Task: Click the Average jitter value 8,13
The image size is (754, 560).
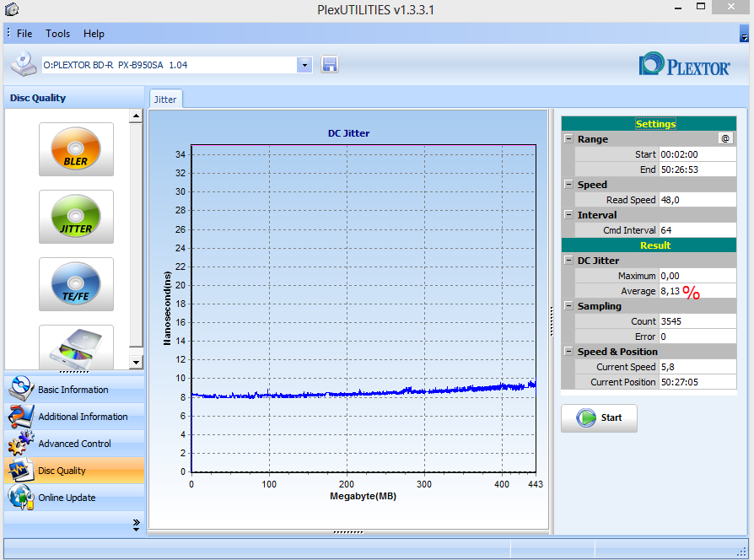Action: (x=697, y=291)
